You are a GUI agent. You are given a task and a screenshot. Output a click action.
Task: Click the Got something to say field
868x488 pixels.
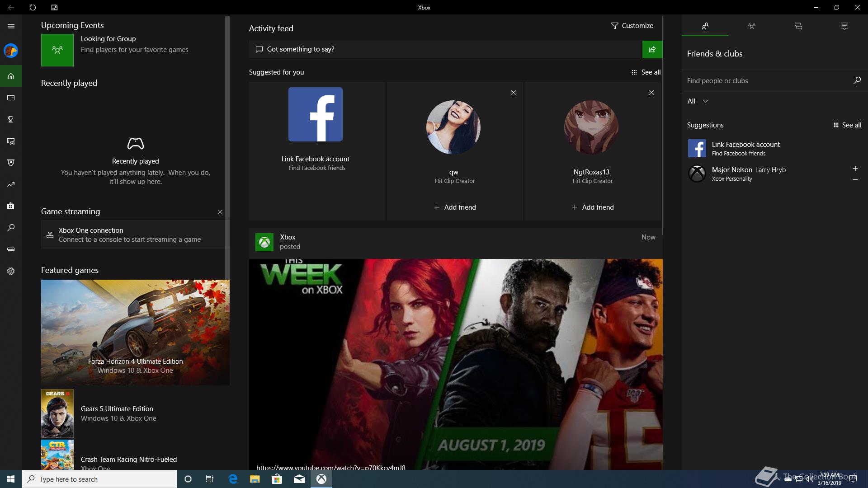point(446,49)
